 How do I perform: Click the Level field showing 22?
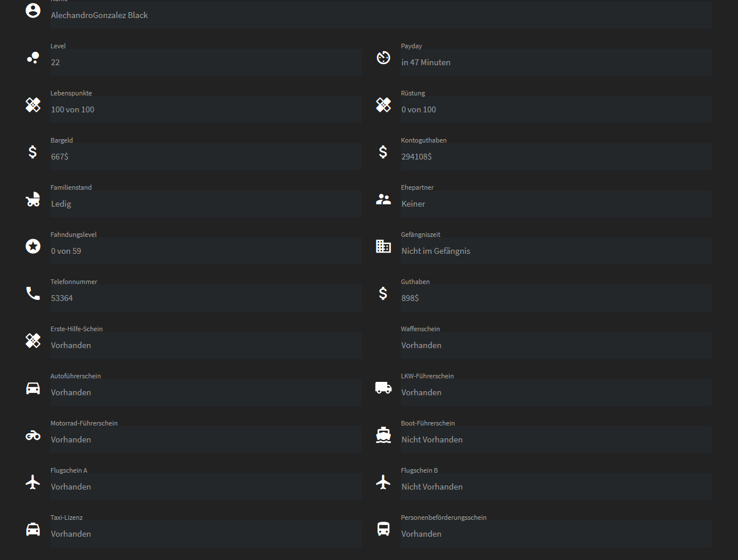click(x=206, y=62)
